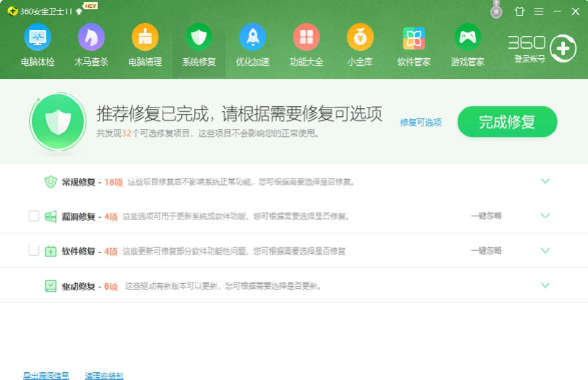The width and height of the screenshot is (588, 380).
Task: Open the main menu hamburger button
Action: (538, 11)
